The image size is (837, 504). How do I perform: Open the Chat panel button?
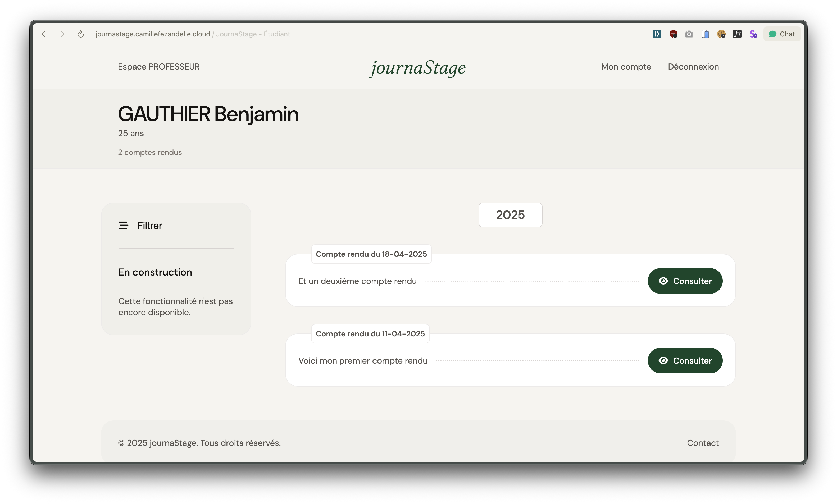(x=782, y=34)
